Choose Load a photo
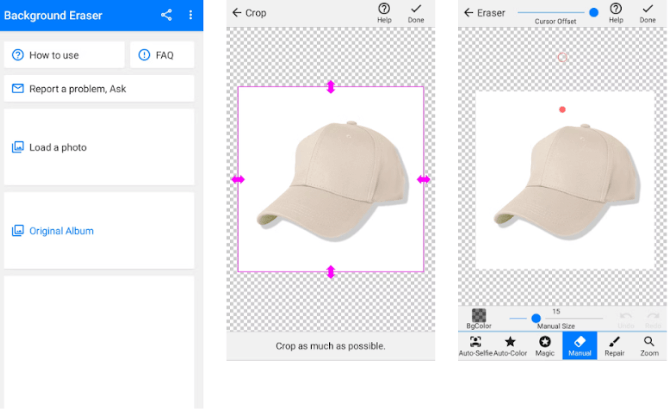The width and height of the screenshot is (669, 413). click(x=98, y=148)
